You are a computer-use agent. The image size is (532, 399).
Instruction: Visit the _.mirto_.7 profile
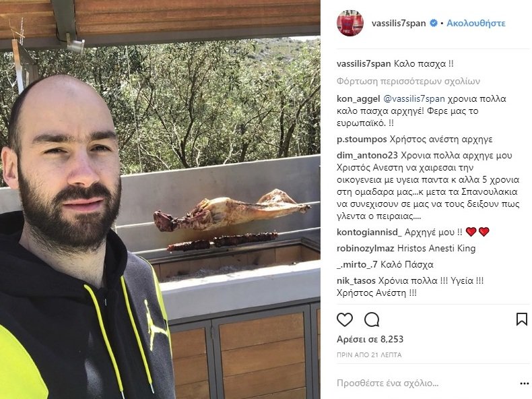pos(358,264)
